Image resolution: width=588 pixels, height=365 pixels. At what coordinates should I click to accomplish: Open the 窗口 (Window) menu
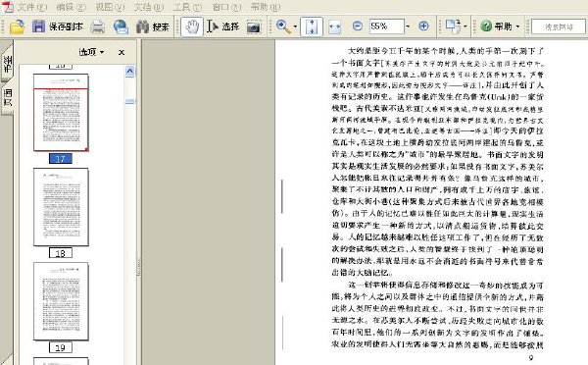click(x=226, y=7)
